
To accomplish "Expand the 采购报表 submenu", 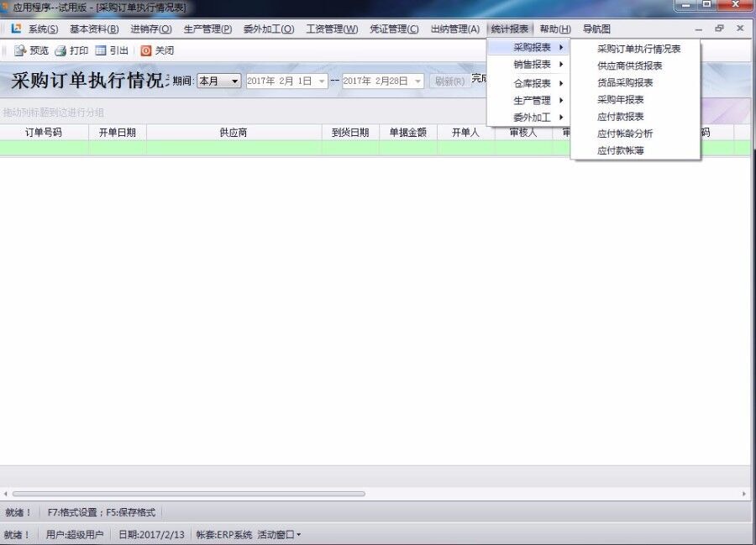I will pos(529,47).
